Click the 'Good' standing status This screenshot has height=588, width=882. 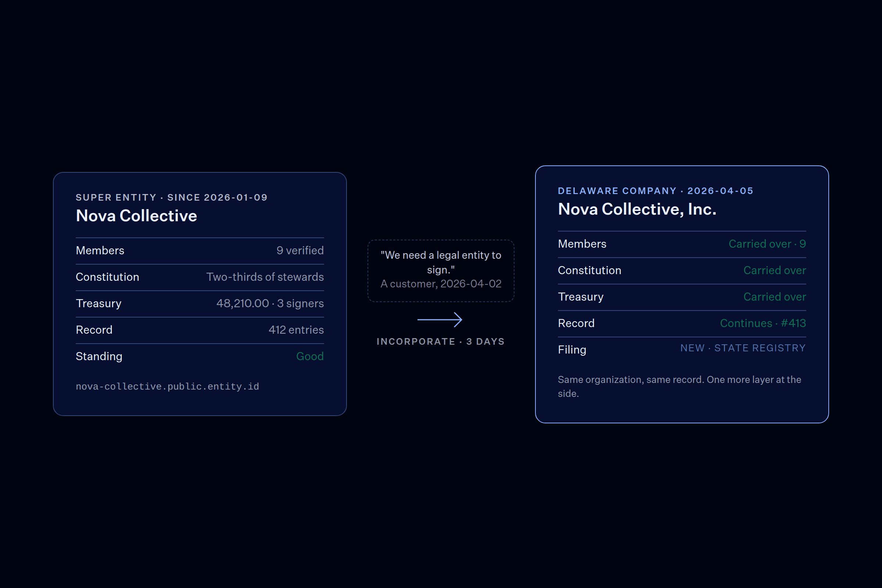click(x=310, y=356)
